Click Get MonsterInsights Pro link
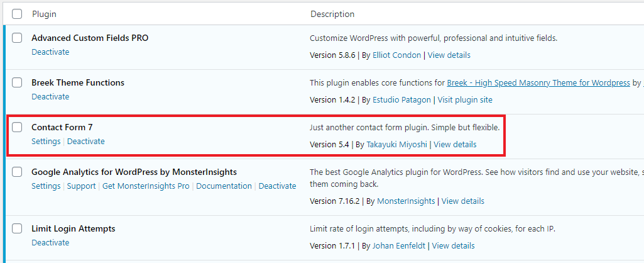The height and width of the screenshot is (263, 644). coord(146,186)
